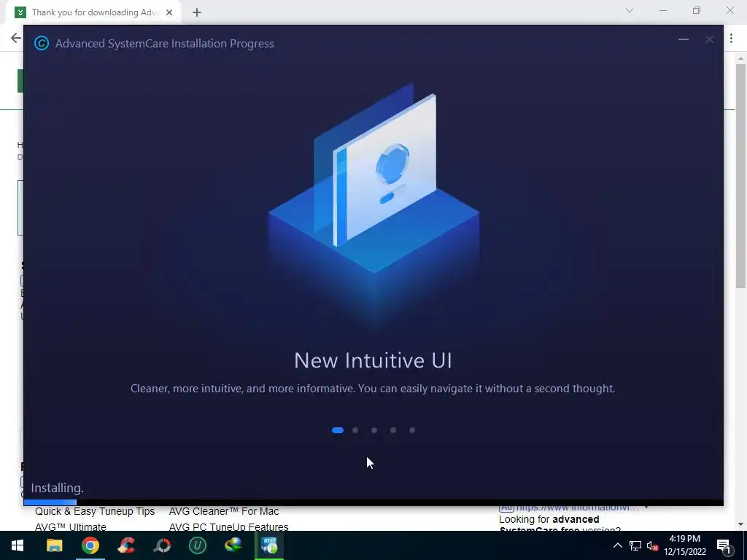Open 'Quick & Easy Tuneup Tips' link
The width and height of the screenshot is (747, 560).
click(x=95, y=511)
